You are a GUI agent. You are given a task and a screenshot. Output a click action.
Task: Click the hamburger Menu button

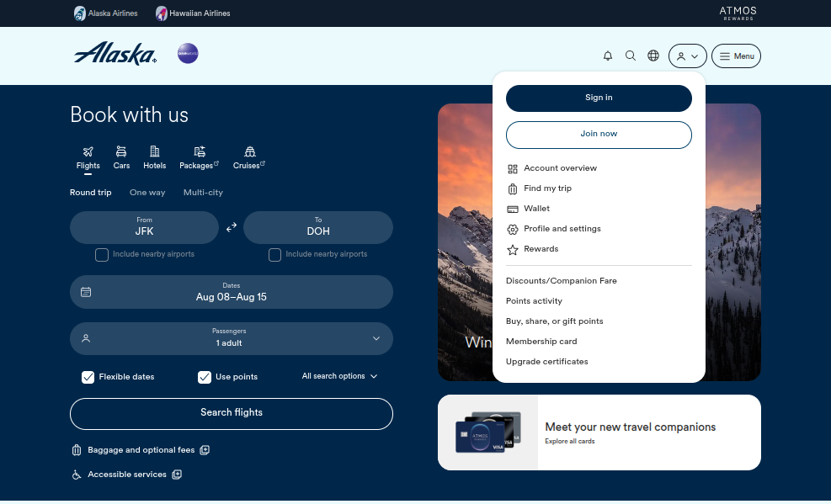pos(736,56)
